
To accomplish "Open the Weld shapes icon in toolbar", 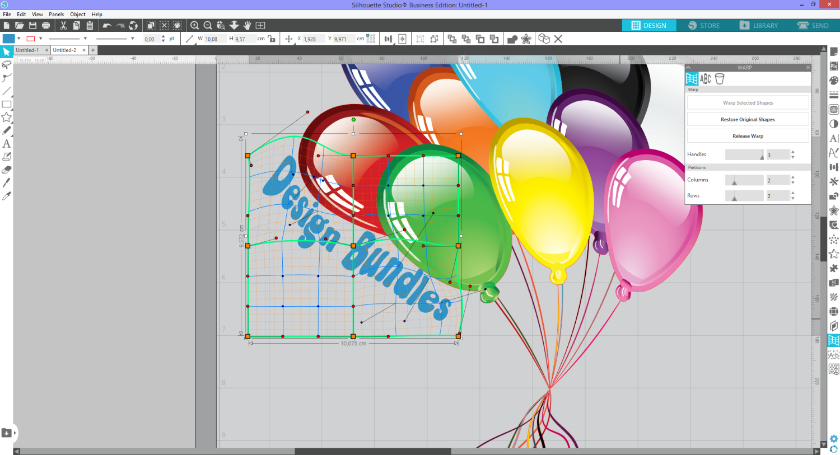I will pyautogui.click(x=512, y=39).
